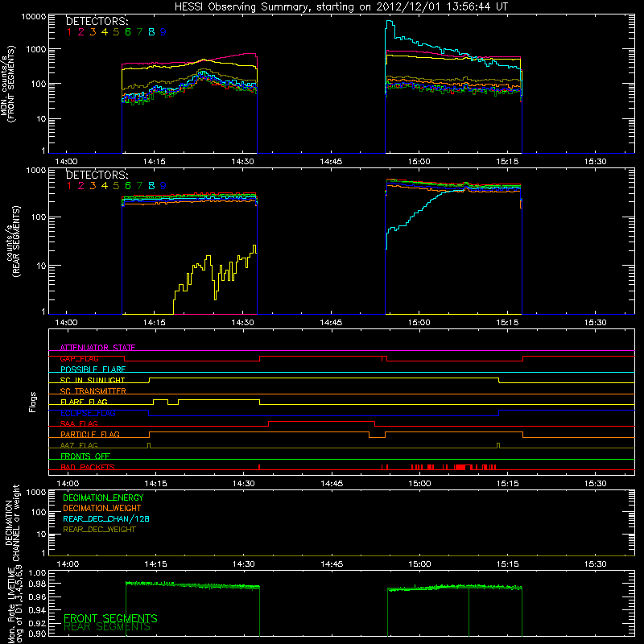Click the DECIMATION_WEIGHT legend entry

pyautogui.click(x=102, y=508)
